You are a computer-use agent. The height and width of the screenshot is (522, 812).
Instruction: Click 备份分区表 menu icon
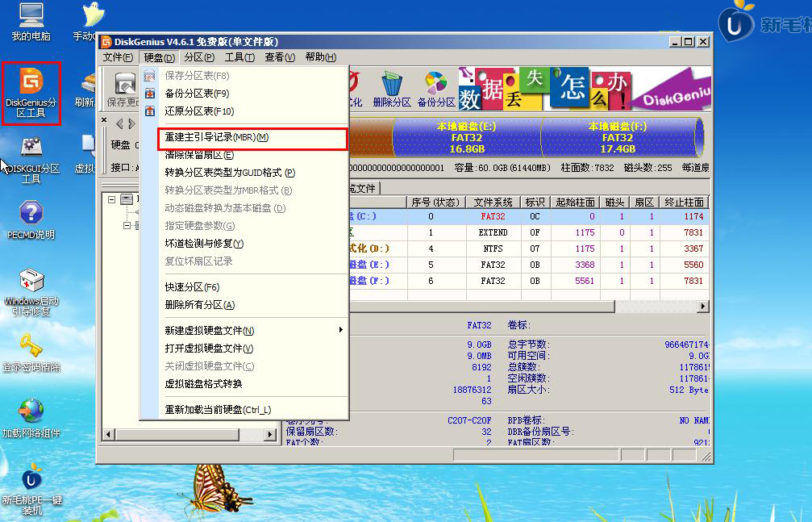tap(150, 94)
